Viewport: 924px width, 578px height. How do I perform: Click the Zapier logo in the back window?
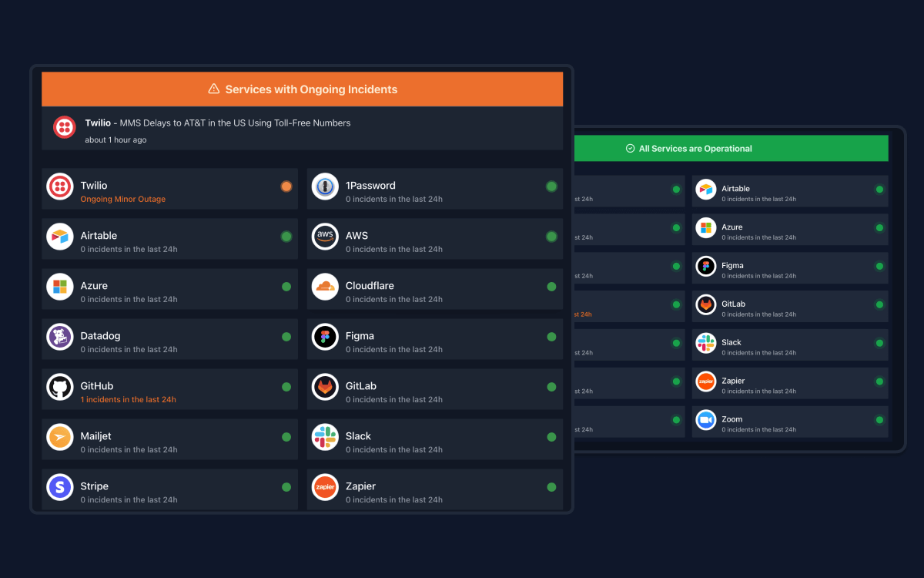click(x=706, y=382)
